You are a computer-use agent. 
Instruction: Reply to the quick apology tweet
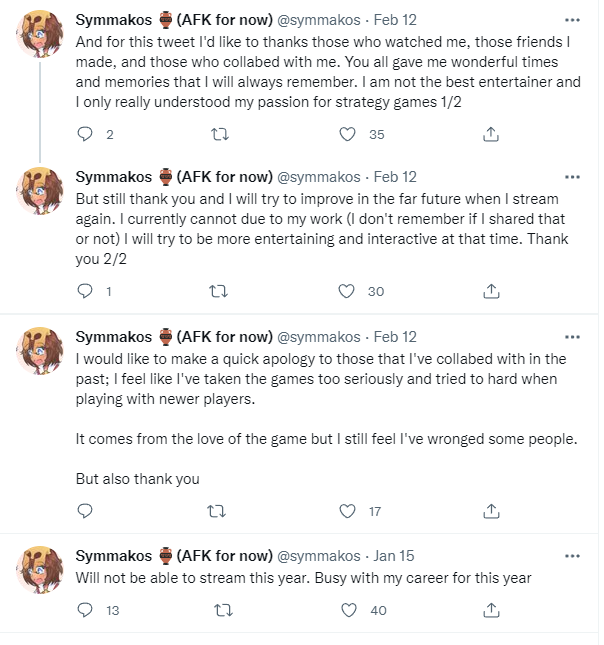[85, 511]
